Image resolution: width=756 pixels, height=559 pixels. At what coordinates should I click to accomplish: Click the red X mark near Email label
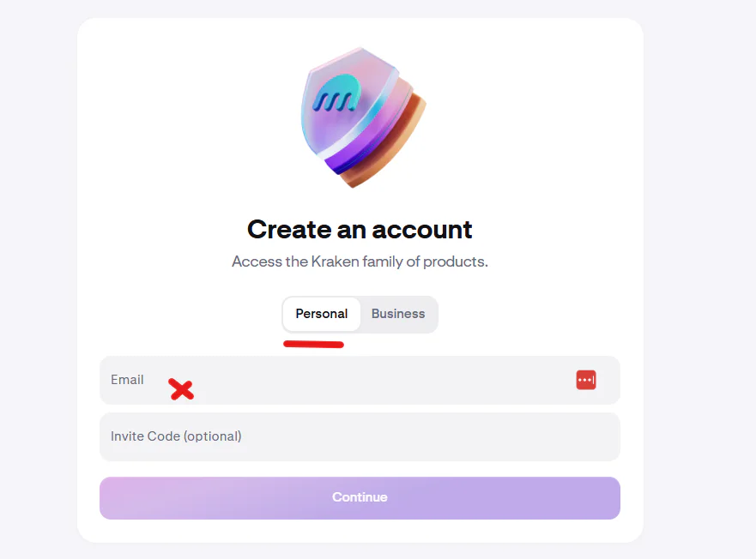(x=181, y=389)
